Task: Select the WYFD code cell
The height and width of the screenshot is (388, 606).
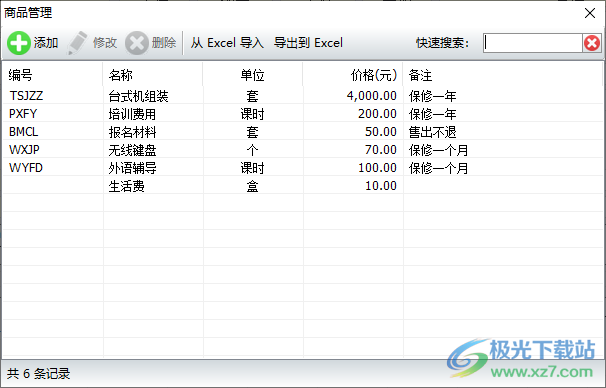Action: [x=26, y=168]
